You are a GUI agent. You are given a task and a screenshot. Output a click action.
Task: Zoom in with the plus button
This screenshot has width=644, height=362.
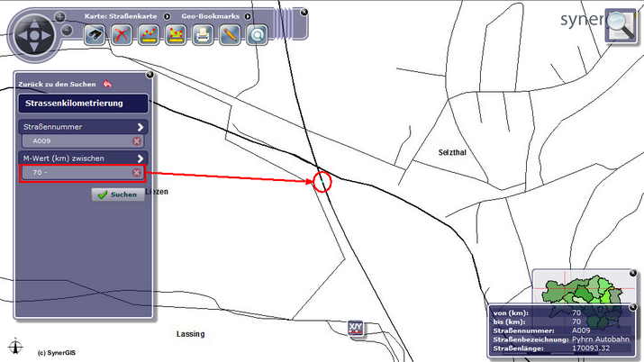(x=60, y=17)
